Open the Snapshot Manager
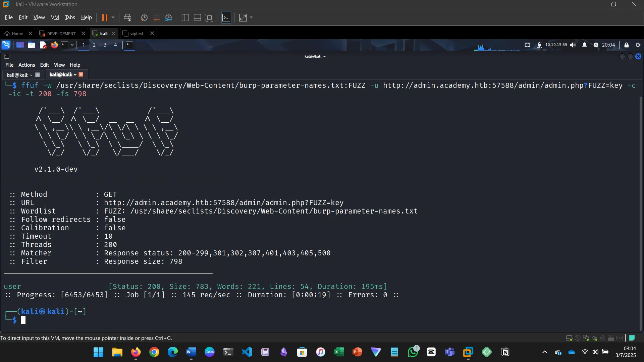Image resolution: width=644 pixels, height=362 pixels. (x=169, y=17)
